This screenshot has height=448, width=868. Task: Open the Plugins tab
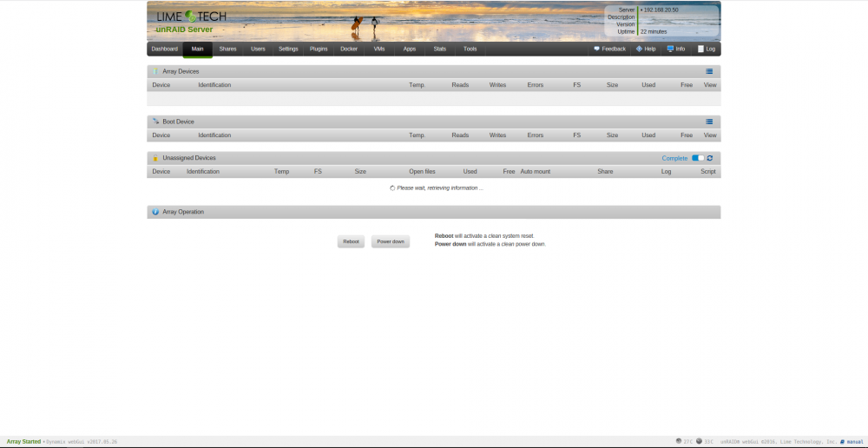(319, 49)
